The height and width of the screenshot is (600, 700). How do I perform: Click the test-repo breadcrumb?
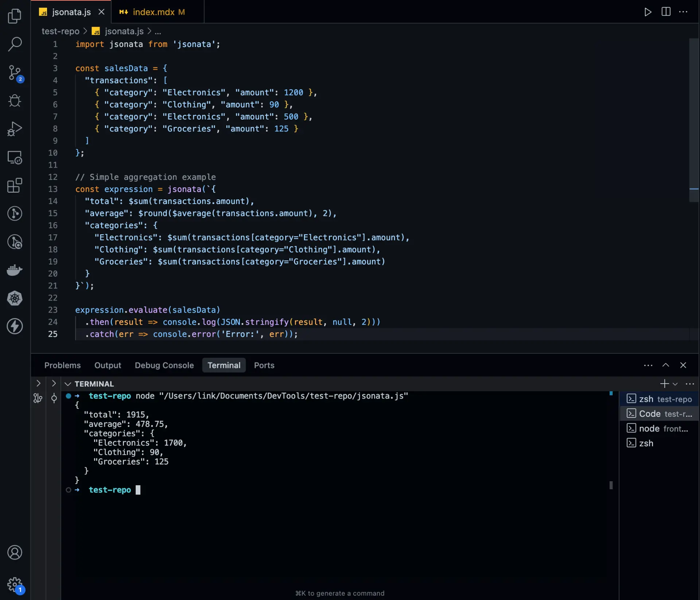[x=60, y=31]
